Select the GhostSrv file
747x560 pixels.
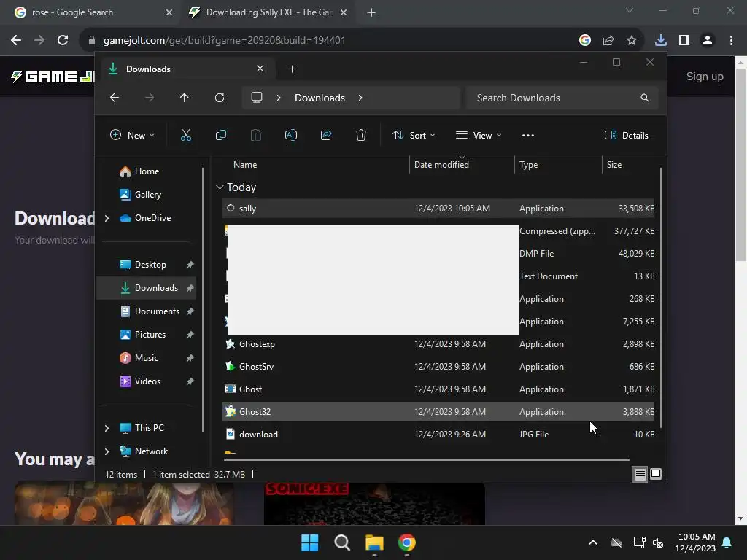click(438, 367)
